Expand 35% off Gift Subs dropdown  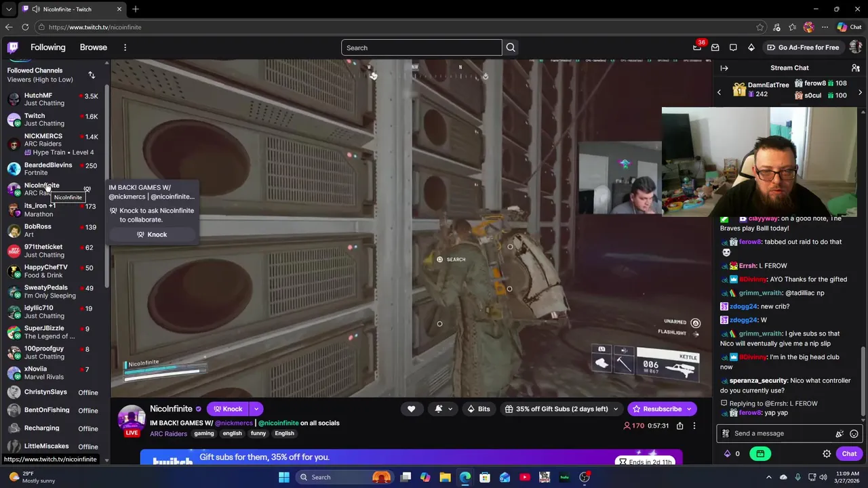tap(616, 409)
